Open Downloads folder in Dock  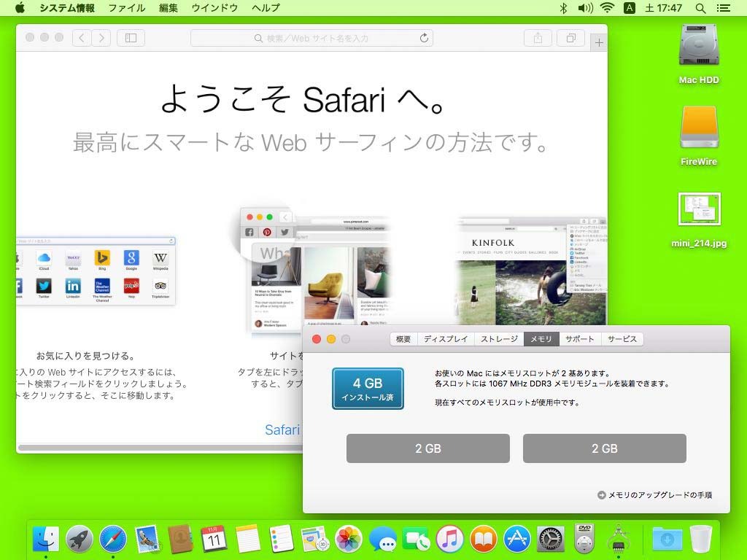(667, 539)
